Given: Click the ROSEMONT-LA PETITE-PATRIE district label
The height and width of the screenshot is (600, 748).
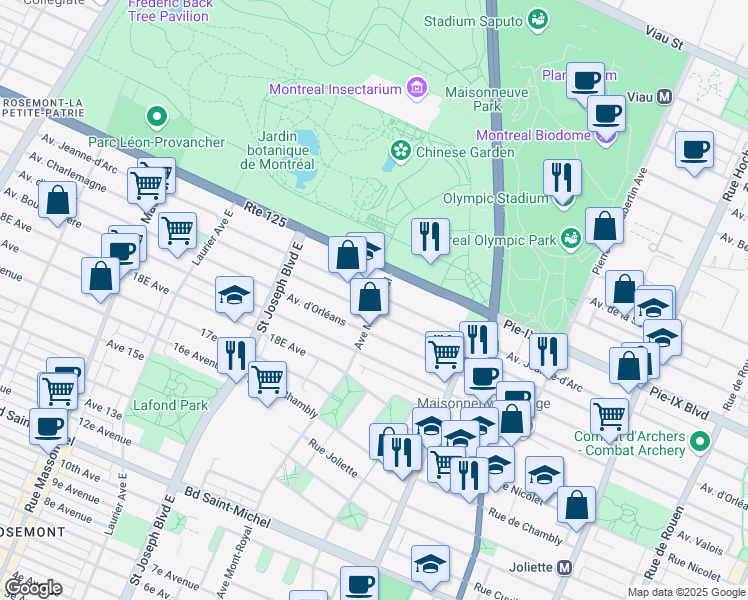Looking at the screenshot, I should coord(43,108).
